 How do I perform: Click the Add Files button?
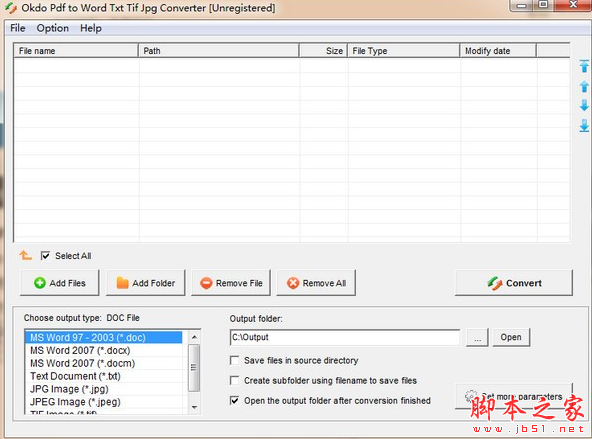60,283
